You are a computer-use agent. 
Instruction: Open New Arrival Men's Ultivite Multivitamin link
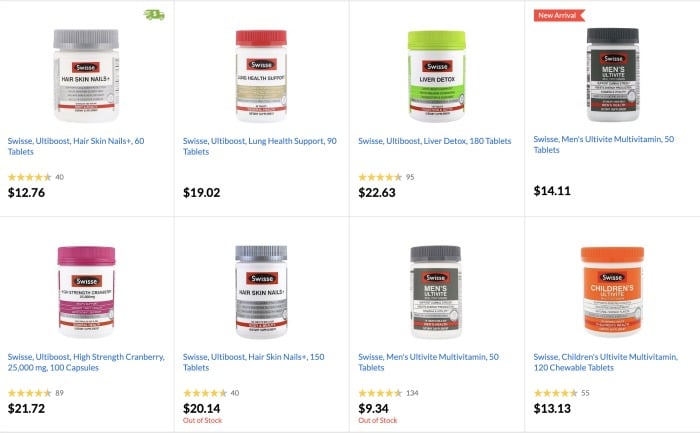pyautogui.click(x=604, y=145)
